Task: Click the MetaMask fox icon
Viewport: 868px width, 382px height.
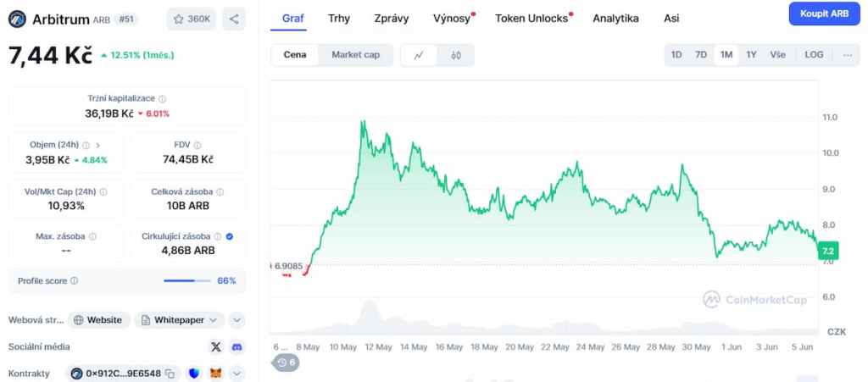Action: (x=216, y=374)
